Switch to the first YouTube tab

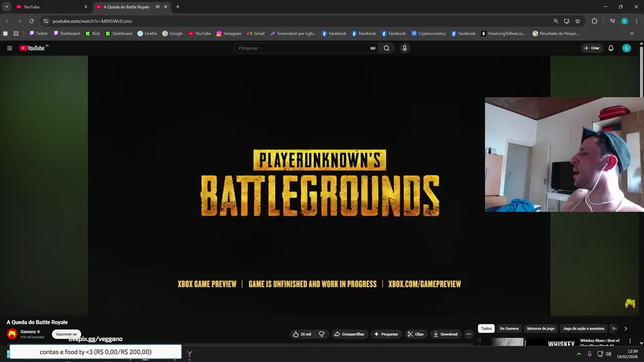pos(50,7)
